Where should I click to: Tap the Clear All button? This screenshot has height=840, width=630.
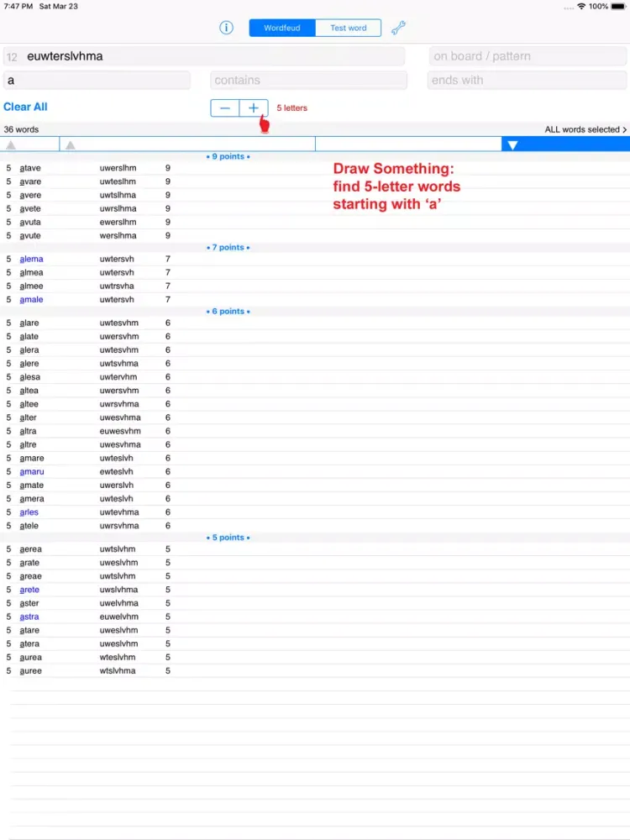pos(25,107)
